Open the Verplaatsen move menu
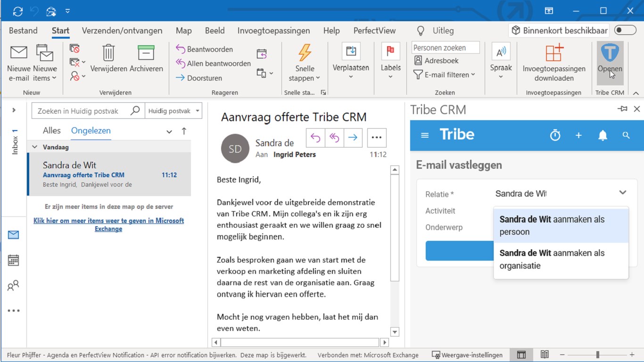 coord(351,61)
